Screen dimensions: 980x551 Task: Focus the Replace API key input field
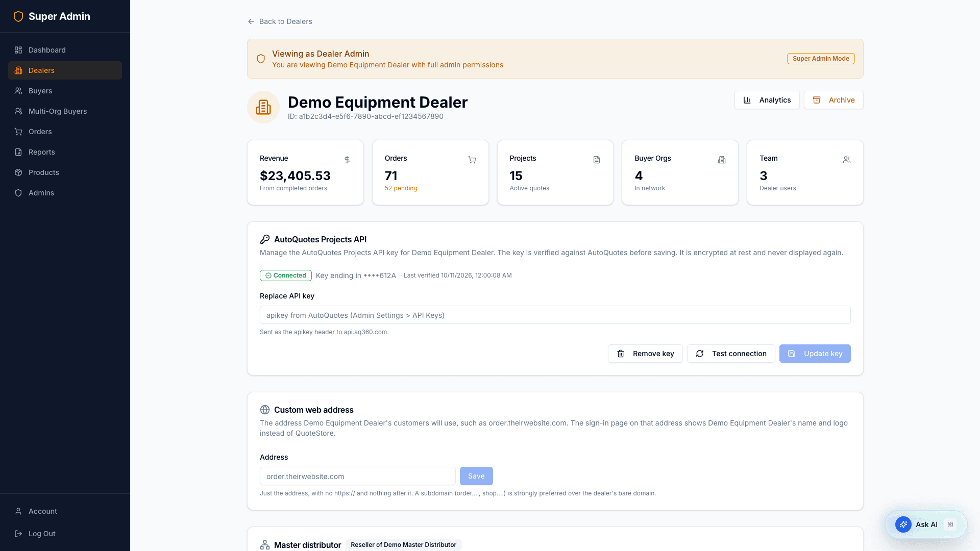coord(555,315)
